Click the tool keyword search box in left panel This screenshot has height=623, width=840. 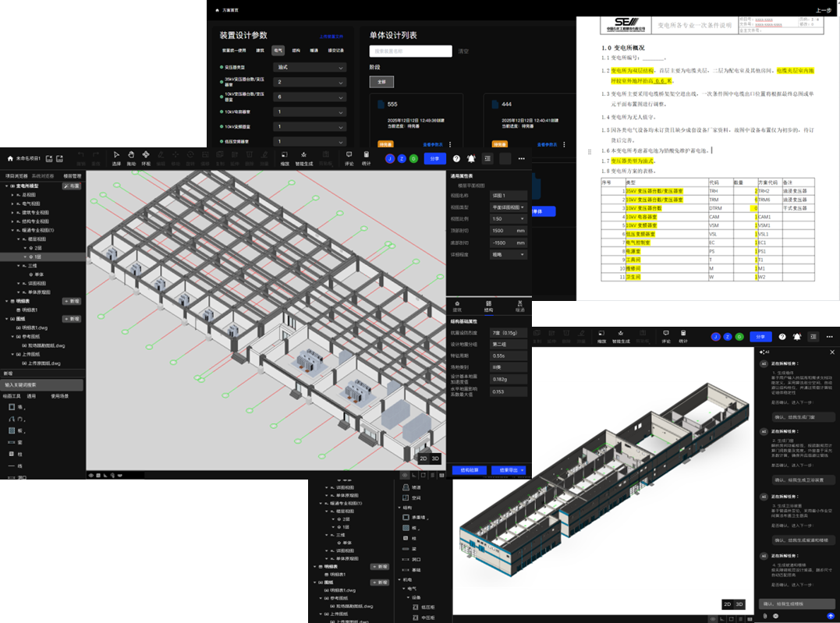pyautogui.click(x=42, y=384)
